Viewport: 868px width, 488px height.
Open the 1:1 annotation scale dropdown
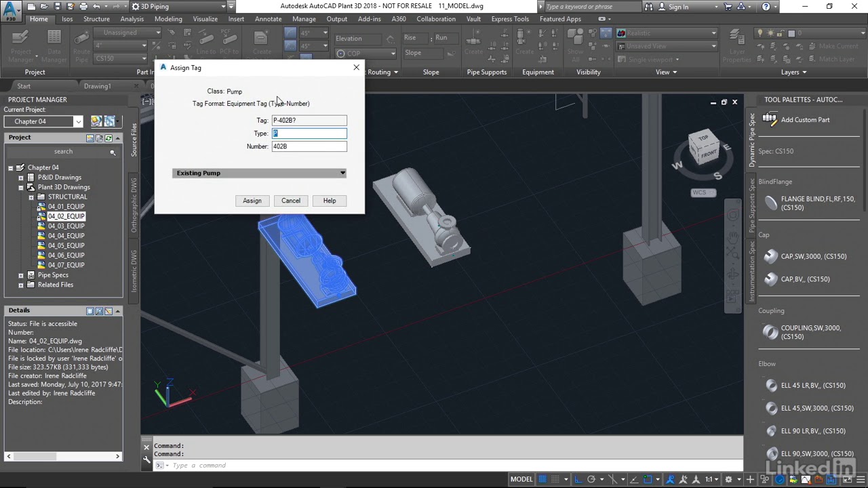[711, 479]
